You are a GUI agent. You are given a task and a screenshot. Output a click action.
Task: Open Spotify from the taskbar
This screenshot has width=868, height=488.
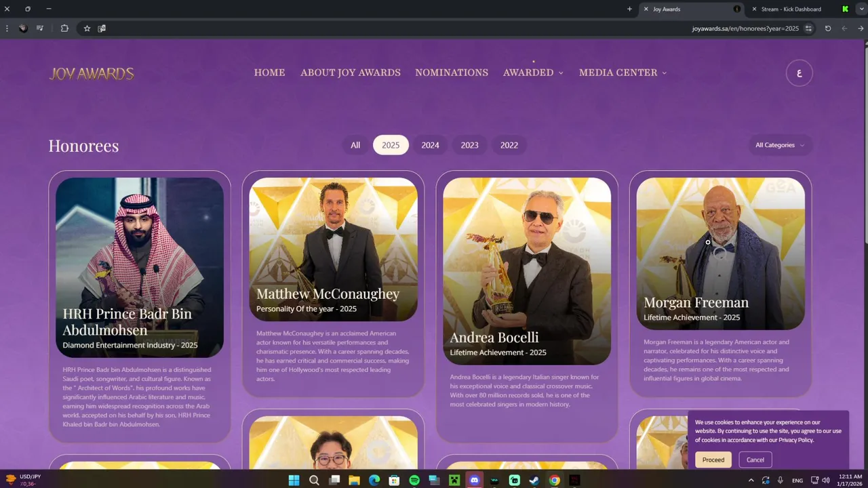(x=414, y=480)
